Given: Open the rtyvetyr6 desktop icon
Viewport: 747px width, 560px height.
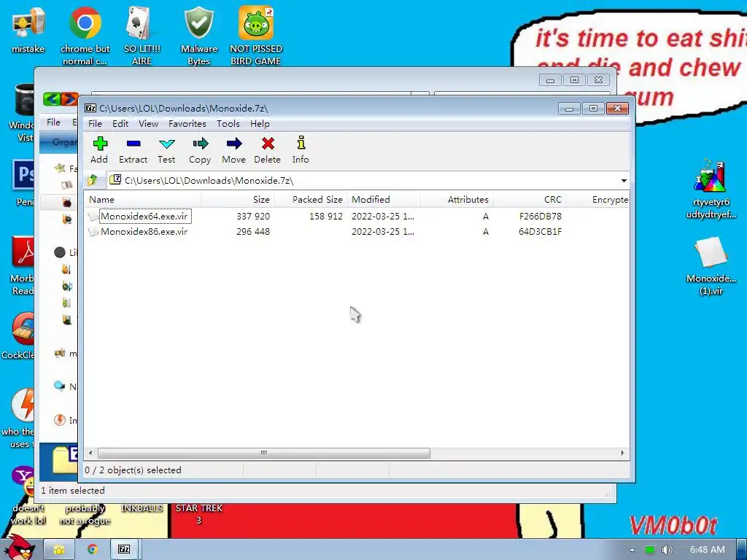Looking at the screenshot, I should point(711,188).
